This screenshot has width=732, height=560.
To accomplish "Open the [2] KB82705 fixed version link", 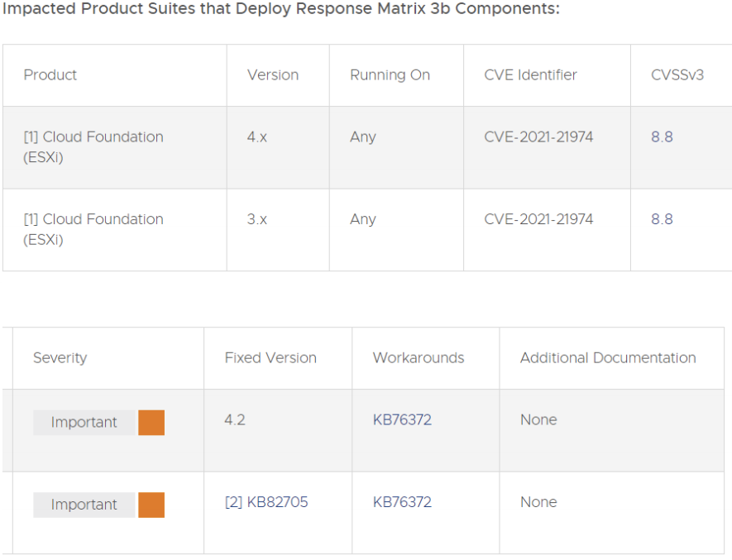I will [266, 502].
